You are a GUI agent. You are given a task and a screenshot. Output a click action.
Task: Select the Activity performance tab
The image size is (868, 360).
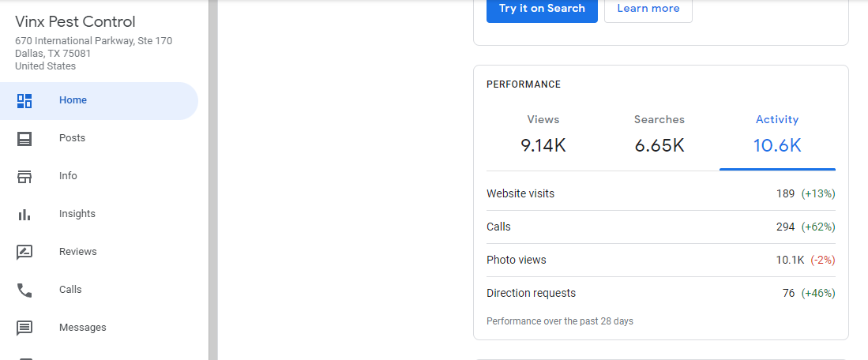777,134
